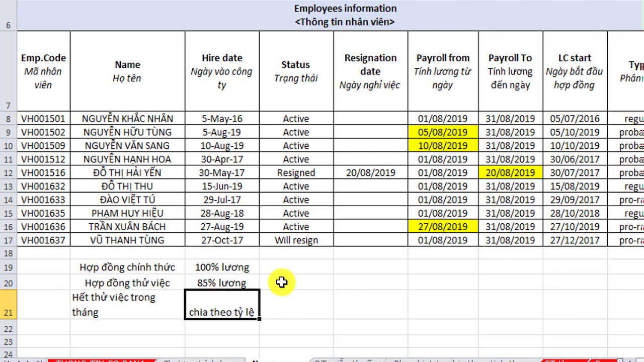Click the name NGUYỄN HỮU TÙNG

tap(127, 132)
